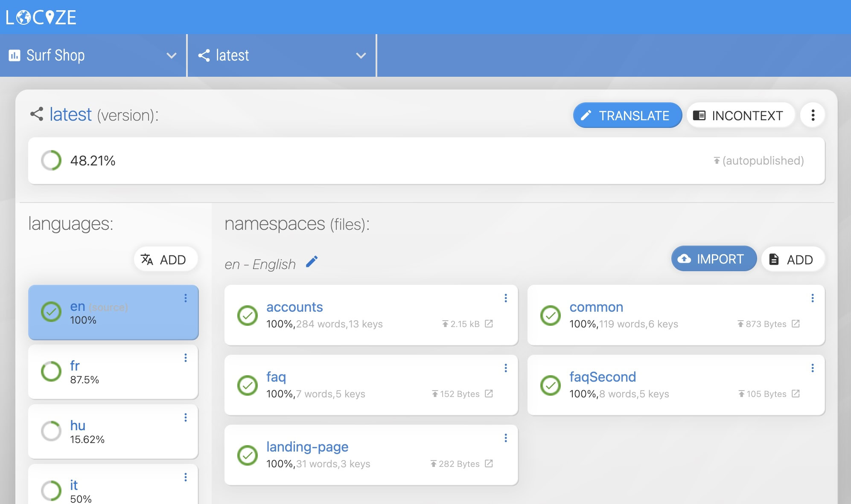
Task: Click the TRANSLATE button
Action: (627, 115)
